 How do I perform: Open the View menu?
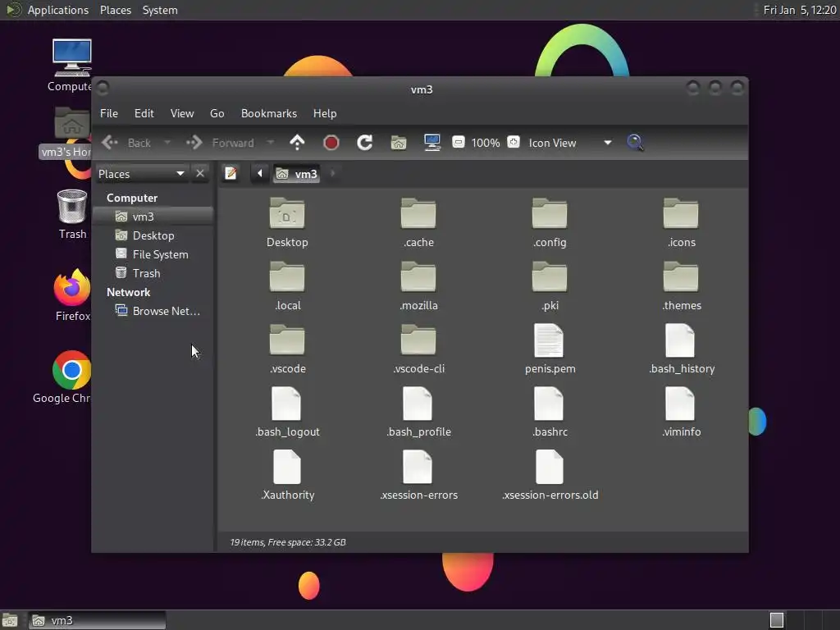tap(182, 113)
